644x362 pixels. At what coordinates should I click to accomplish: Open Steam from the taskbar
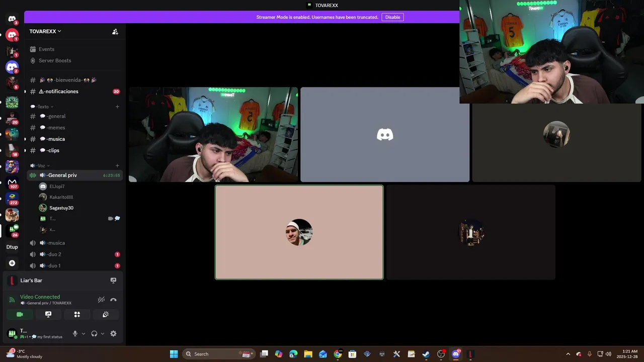[426, 354]
